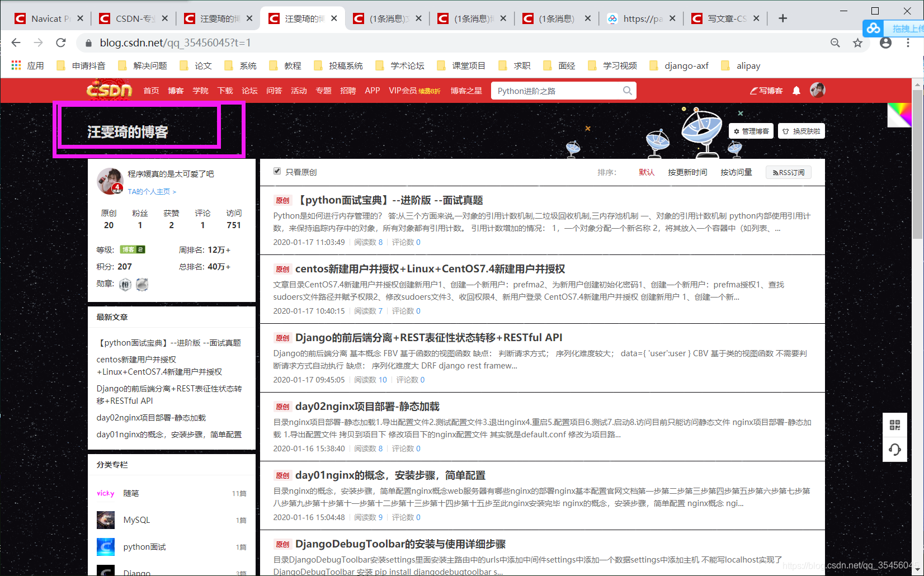Click the MySQL category thumbnail
Viewport: 924px width, 576px height.
106,520
